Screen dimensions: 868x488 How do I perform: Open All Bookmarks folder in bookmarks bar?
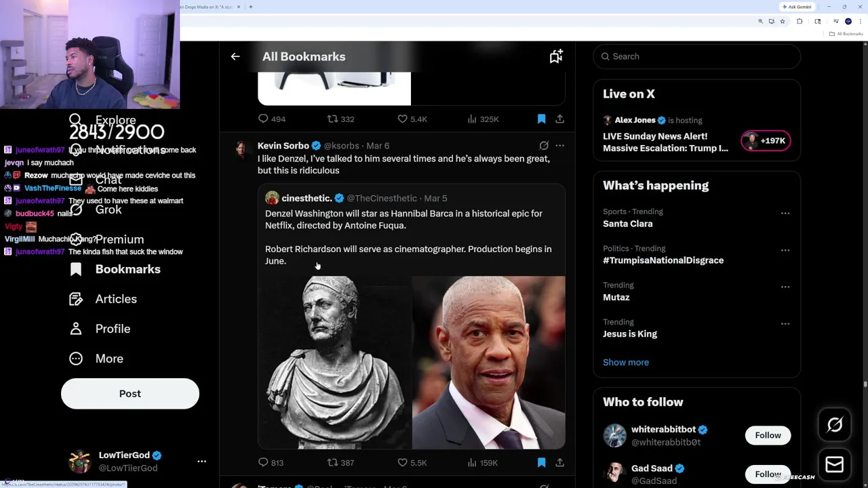(x=847, y=34)
